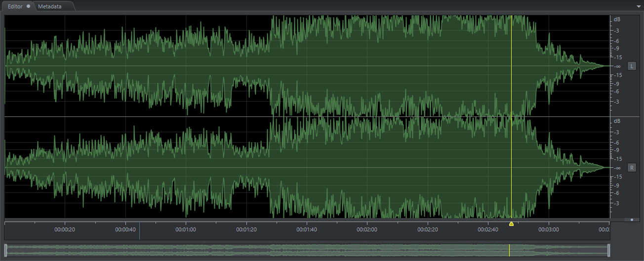Click the dB label on left channel scale

tap(617, 19)
